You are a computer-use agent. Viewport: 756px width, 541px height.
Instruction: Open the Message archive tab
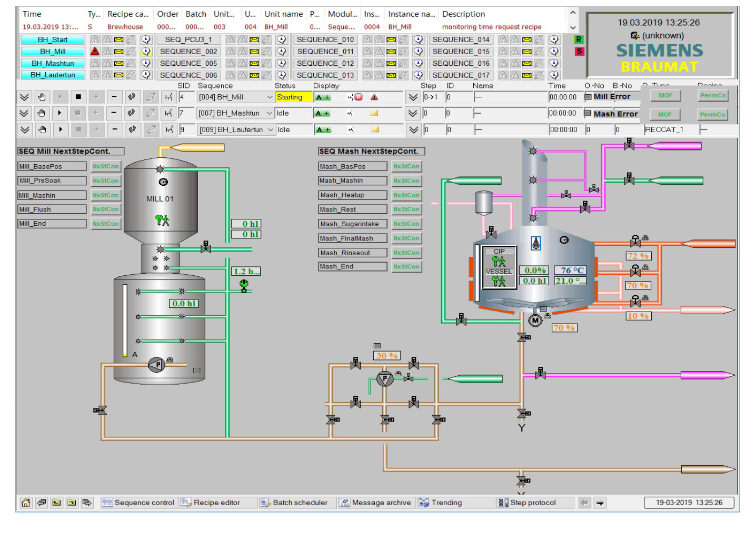(x=376, y=503)
